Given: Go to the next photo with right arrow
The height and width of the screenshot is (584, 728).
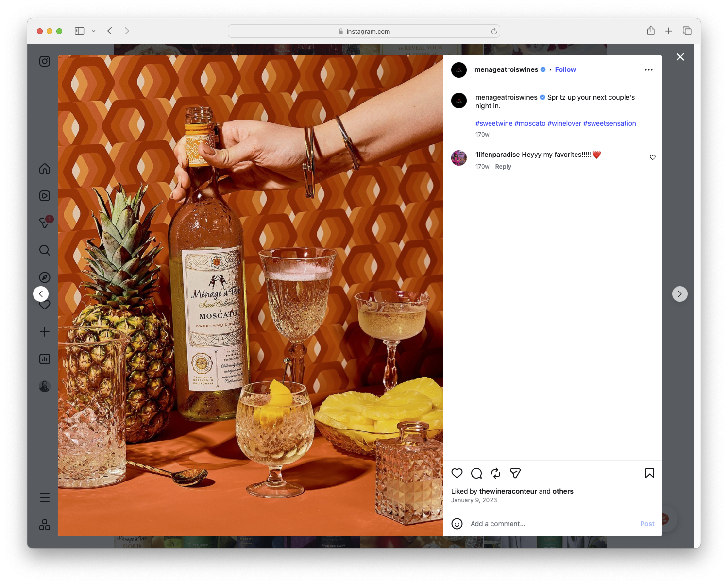Looking at the screenshot, I should (x=680, y=293).
